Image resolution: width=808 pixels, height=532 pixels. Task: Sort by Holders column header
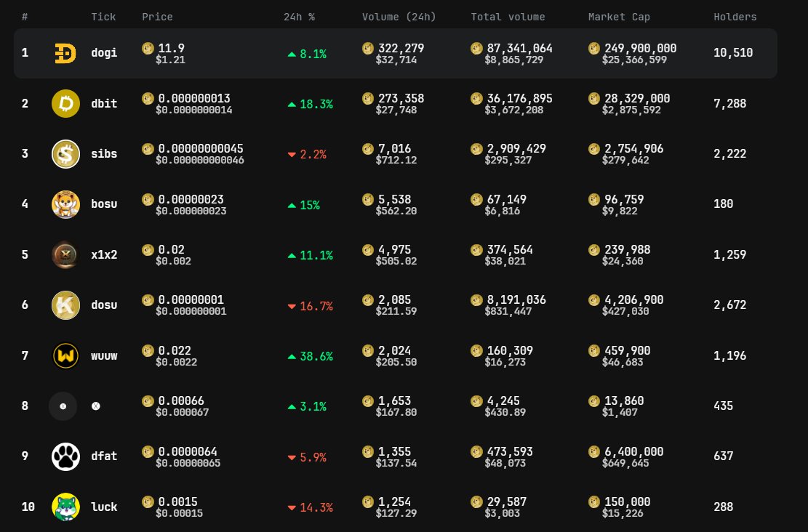point(735,17)
